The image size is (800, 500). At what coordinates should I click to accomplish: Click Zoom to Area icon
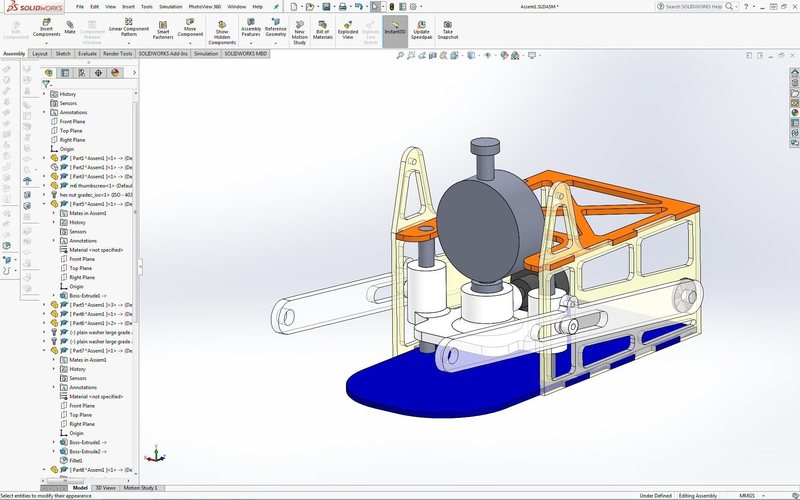coord(411,55)
